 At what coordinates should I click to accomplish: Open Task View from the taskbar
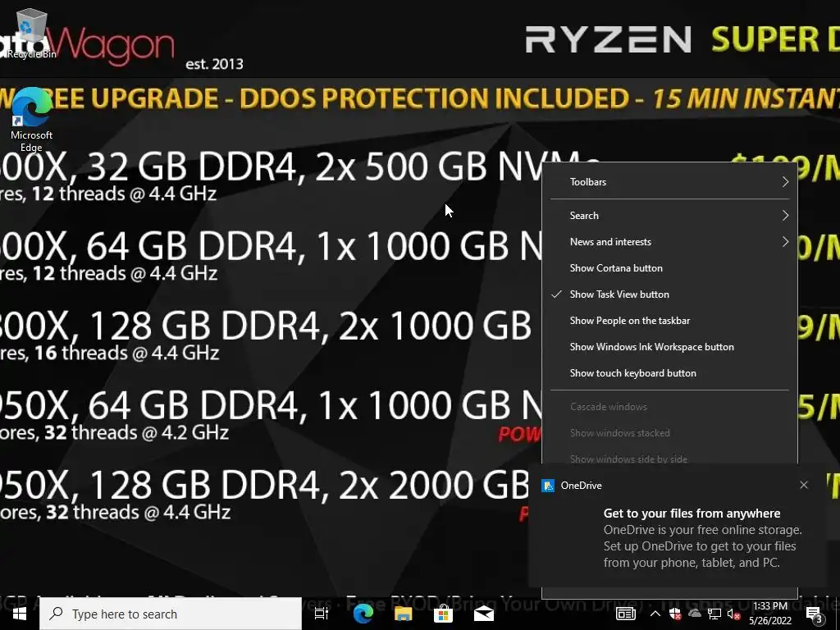(321, 614)
